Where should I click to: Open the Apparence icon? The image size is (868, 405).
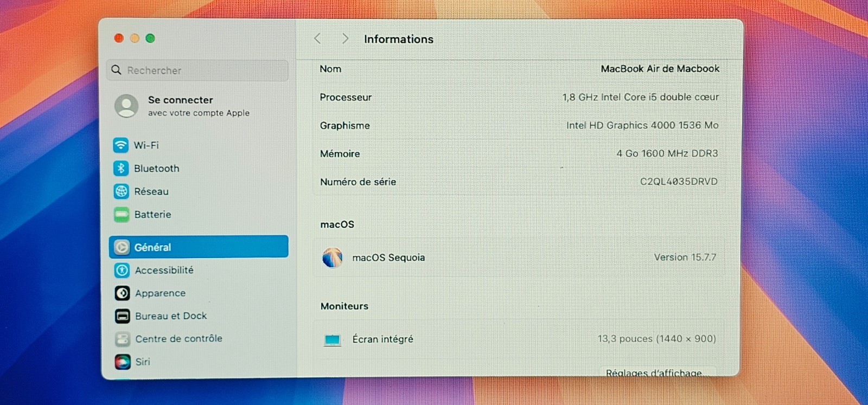pyautogui.click(x=122, y=293)
